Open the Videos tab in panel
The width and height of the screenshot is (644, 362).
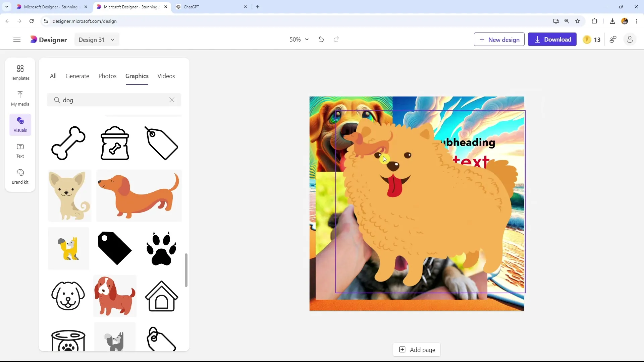[x=166, y=75]
